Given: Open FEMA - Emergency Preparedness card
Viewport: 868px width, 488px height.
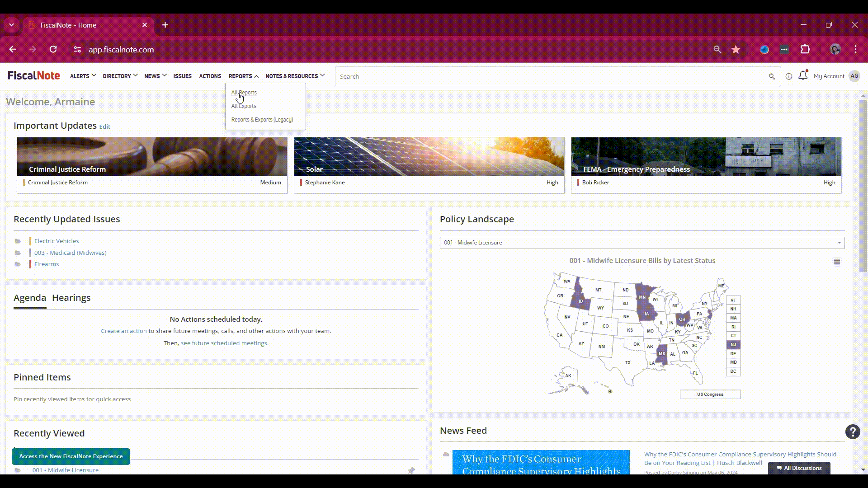Looking at the screenshot, I should pos(706,165).
